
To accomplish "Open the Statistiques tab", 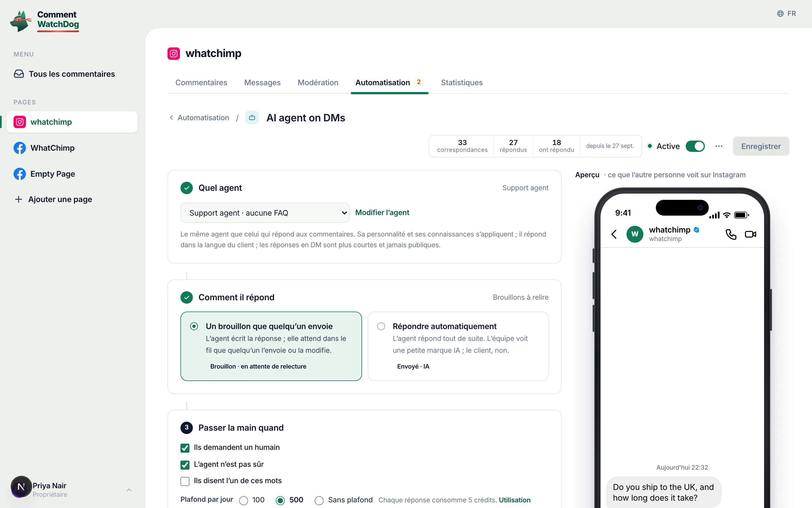I will pos(462,83).
